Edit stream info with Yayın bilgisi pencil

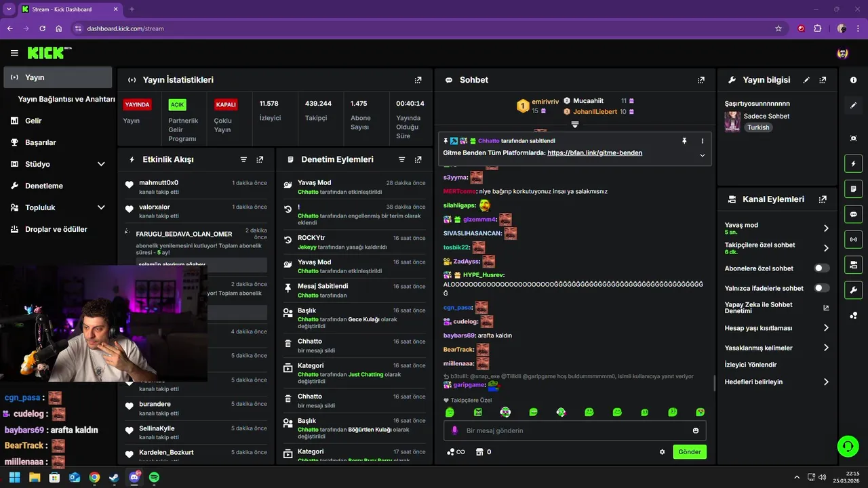(806, 80)
